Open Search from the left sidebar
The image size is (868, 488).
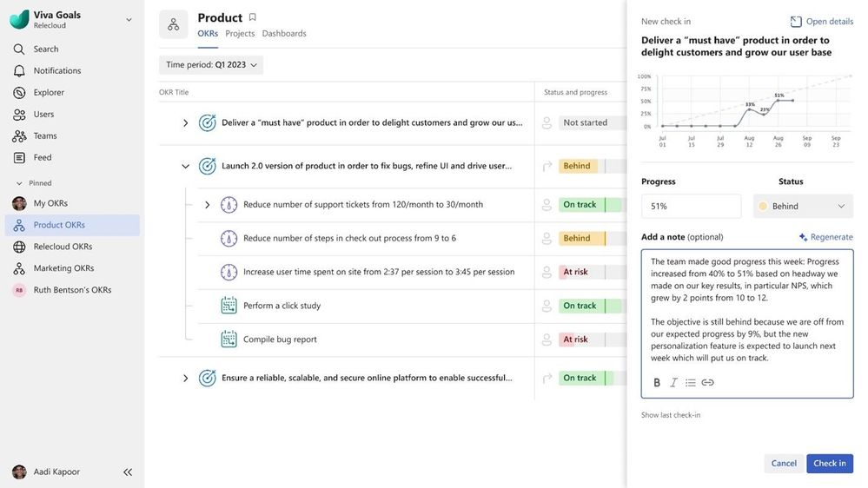pos(45,49)
